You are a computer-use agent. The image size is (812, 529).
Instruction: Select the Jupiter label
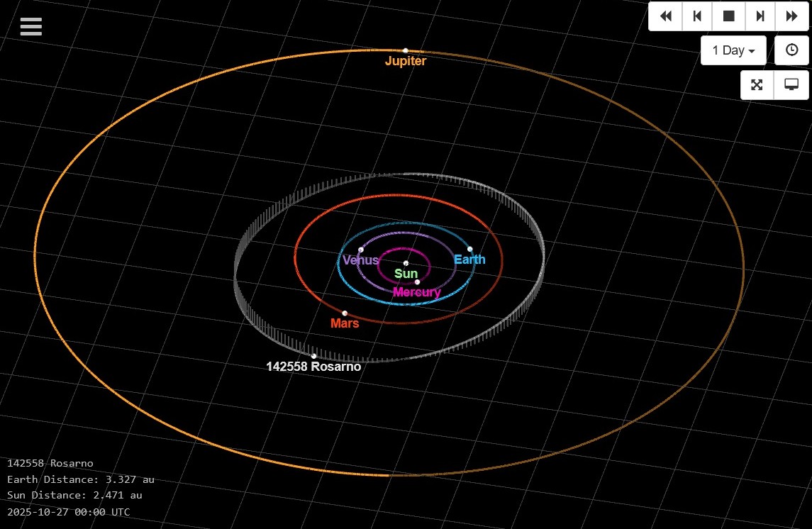pos(405,61)
